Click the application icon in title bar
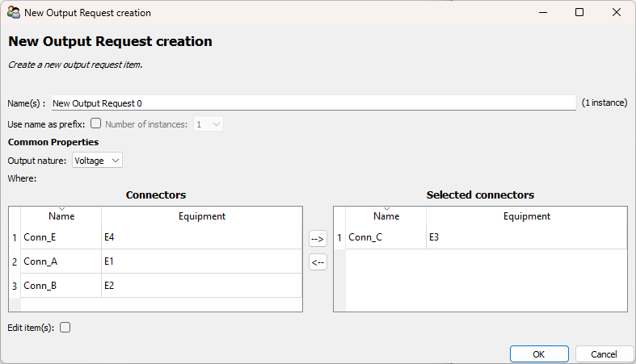The width and height of the screenshot is (636, 364). pos(14,13)
